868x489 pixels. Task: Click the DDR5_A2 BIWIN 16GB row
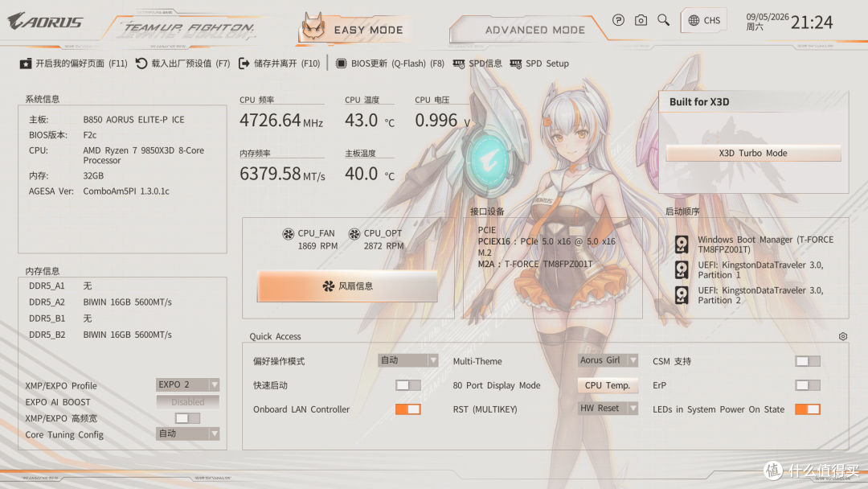(x=100, y=302)
